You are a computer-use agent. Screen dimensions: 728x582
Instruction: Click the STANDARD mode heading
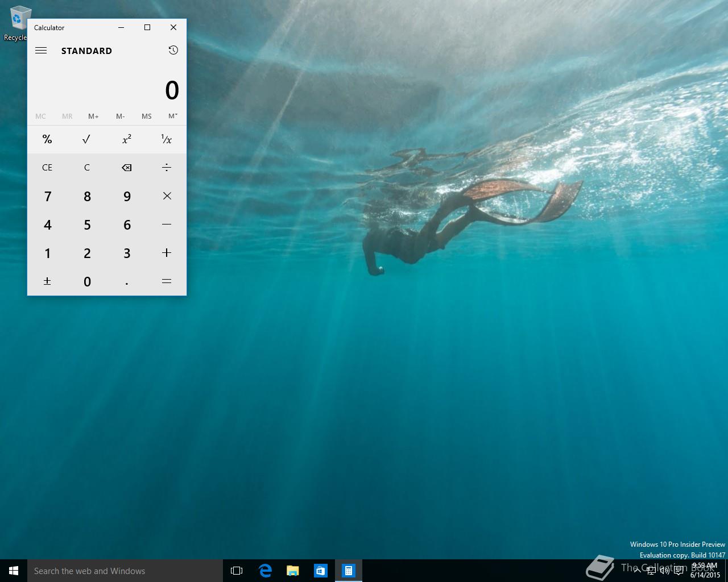point(86,51)
